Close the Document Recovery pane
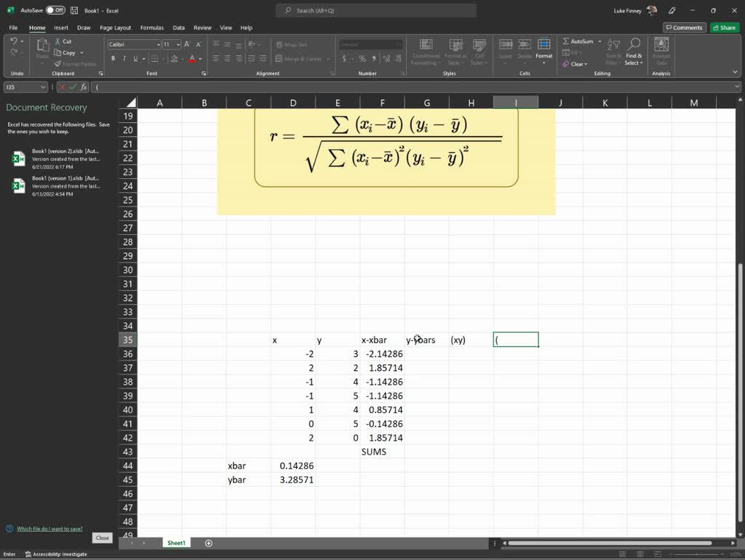The width and height of the screenshot is (745, 560). pyautogui.click(x=101, y=537)
